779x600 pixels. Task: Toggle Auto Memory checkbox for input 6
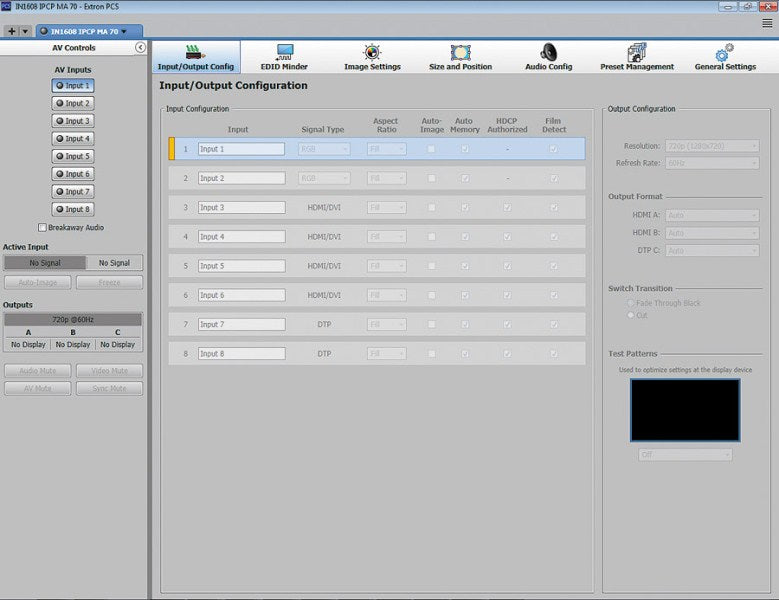coord(465,296)
